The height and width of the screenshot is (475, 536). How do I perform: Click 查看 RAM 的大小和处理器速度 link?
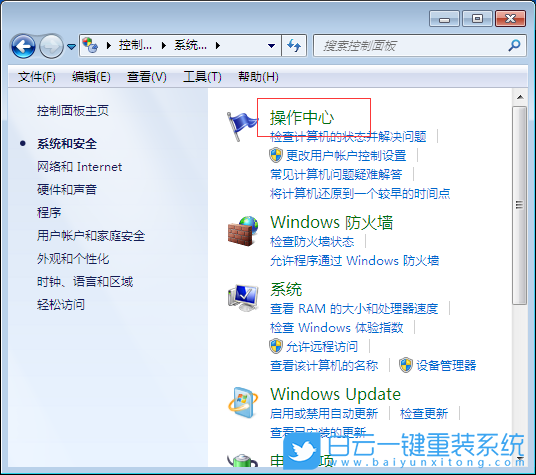point(354,309)
